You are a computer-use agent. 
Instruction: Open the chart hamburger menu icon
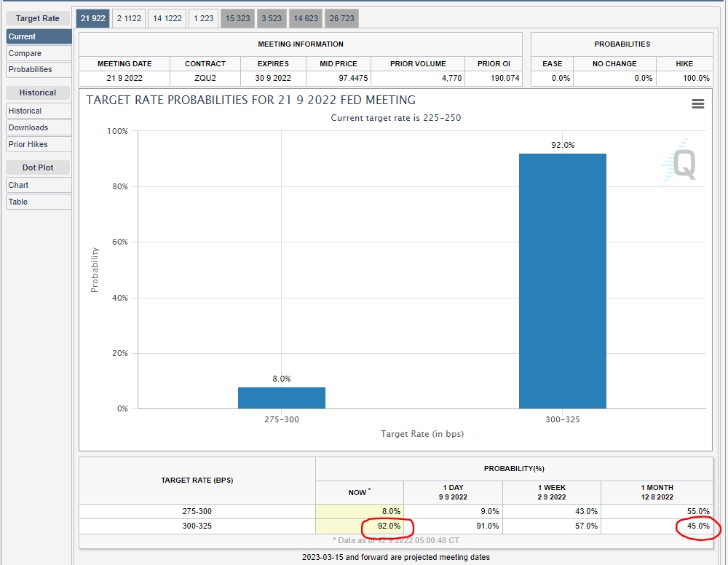[x=698, y=103]
